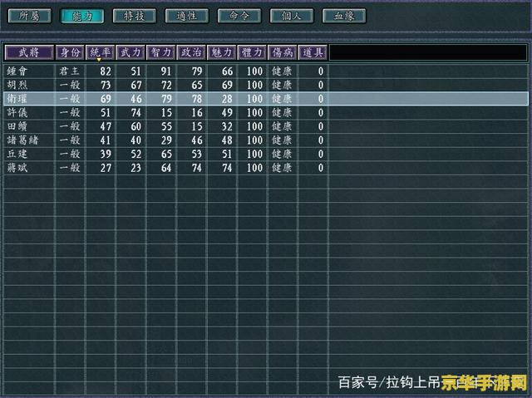Image resolution: width=532 pixels, height=398 pixels.
Task: Click 君主 status in 鍾會 row
Action: click(70, 71)
